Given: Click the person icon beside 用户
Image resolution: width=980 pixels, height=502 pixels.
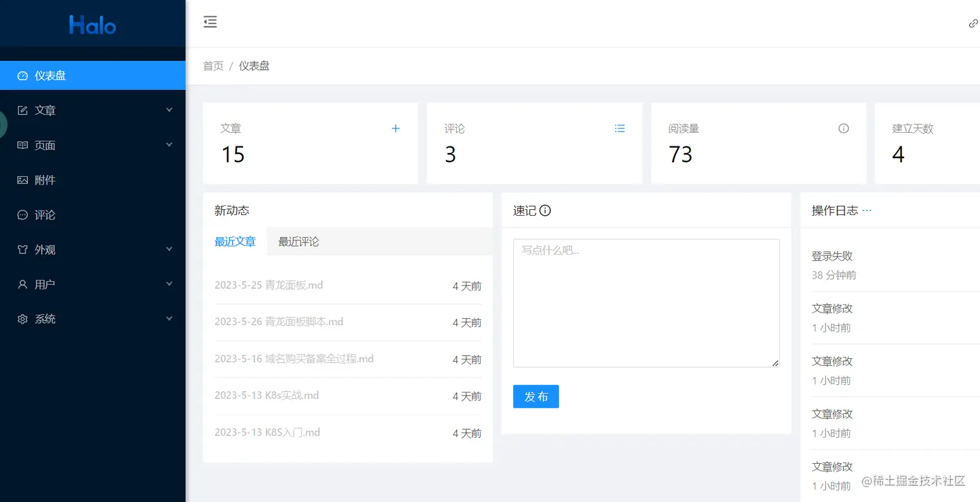Looking at the screenshot, I should (x=23, y=284).
